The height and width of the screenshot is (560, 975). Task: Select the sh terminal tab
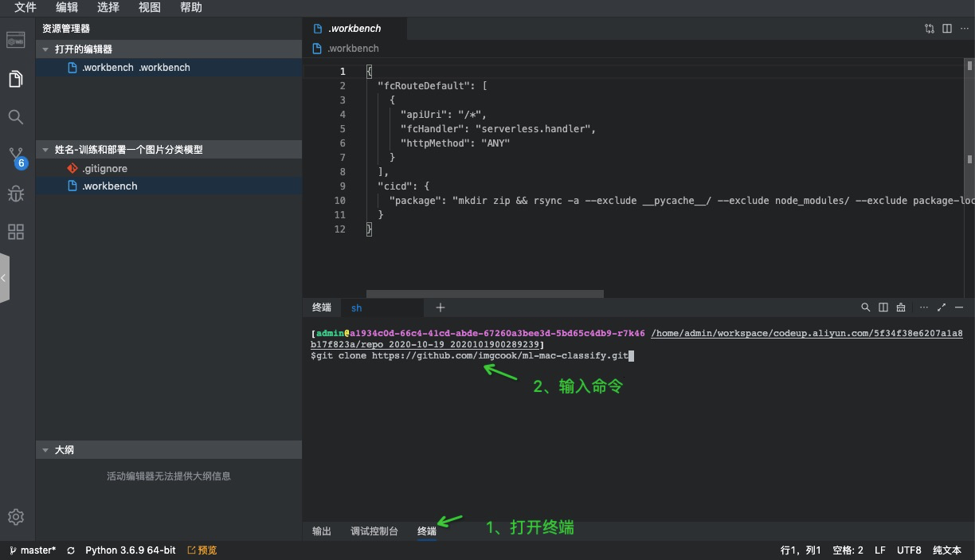click(382, 307)
